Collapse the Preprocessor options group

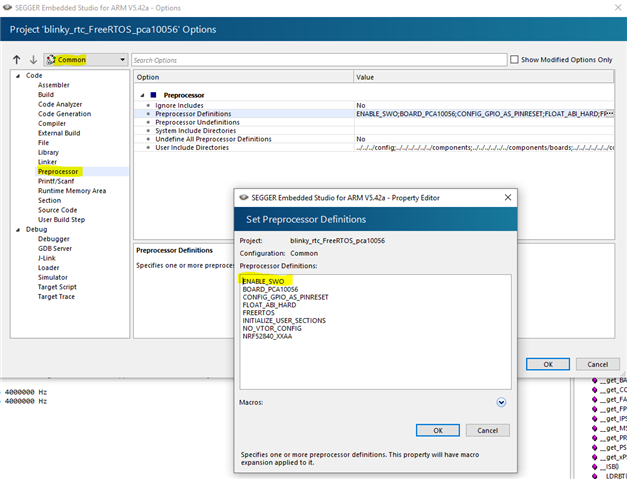pos(142,95)
